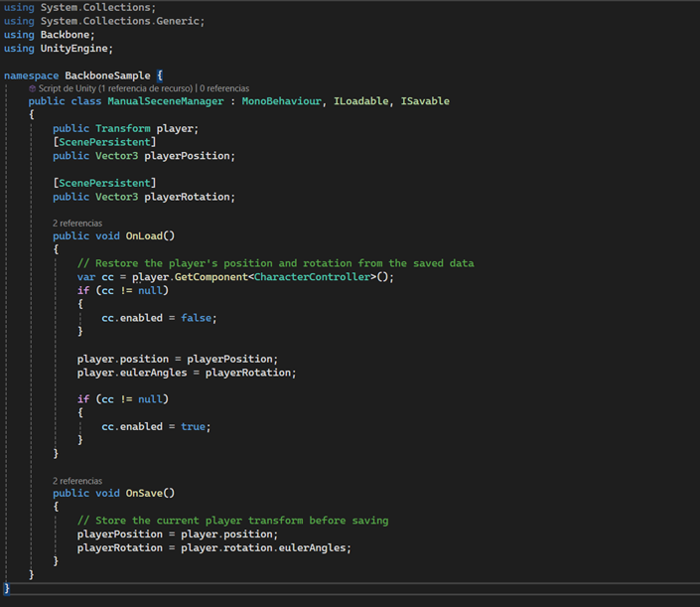Viewport: 700px width, 607px height.
Task: Show '2 referencias' above the OnLoad method
Action: click(77, 223)
